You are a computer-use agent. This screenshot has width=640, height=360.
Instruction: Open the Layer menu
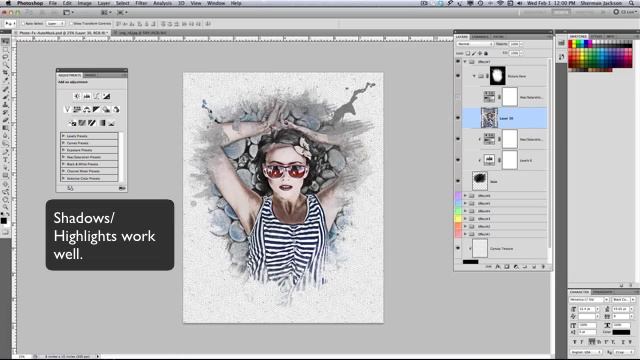[x=104, y=3]
